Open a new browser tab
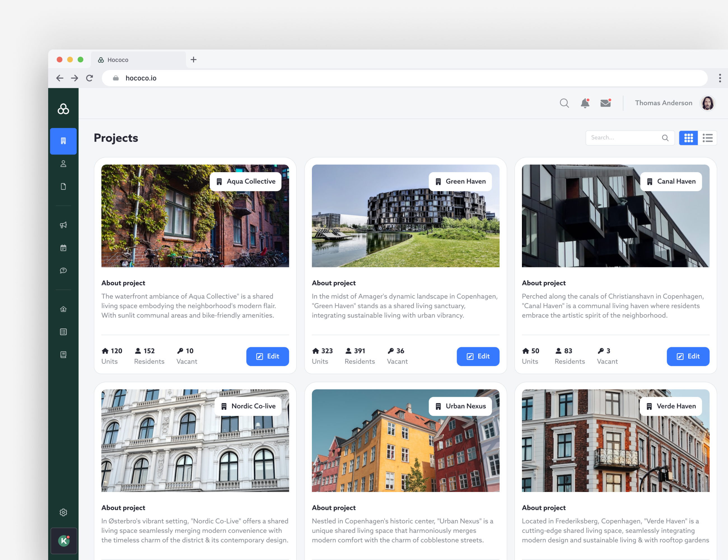The image size is (728, 560). click(194, 59)
